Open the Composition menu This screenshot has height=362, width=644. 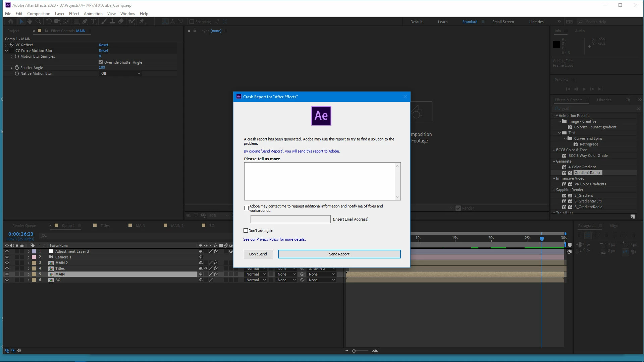coord(39,14)
